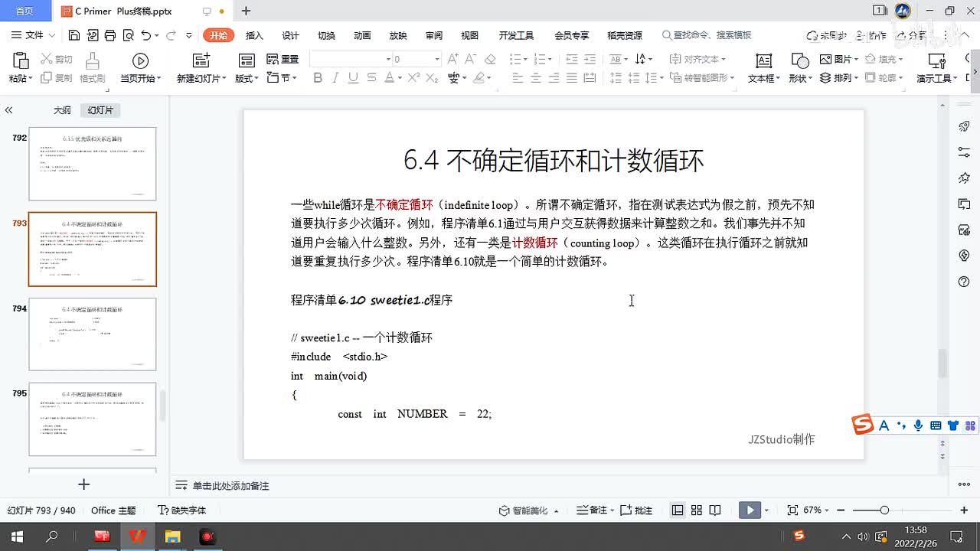Screen dimensions: 980x551
Task: Toggle Bold formatting
Action: (x=318, y=78)
